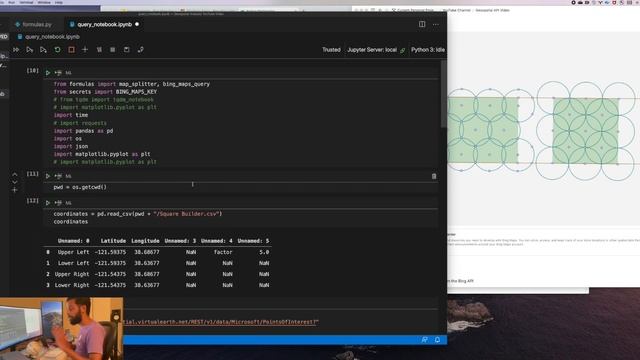Add a new cell using plus toolbar icon

(x=85, y=50)
